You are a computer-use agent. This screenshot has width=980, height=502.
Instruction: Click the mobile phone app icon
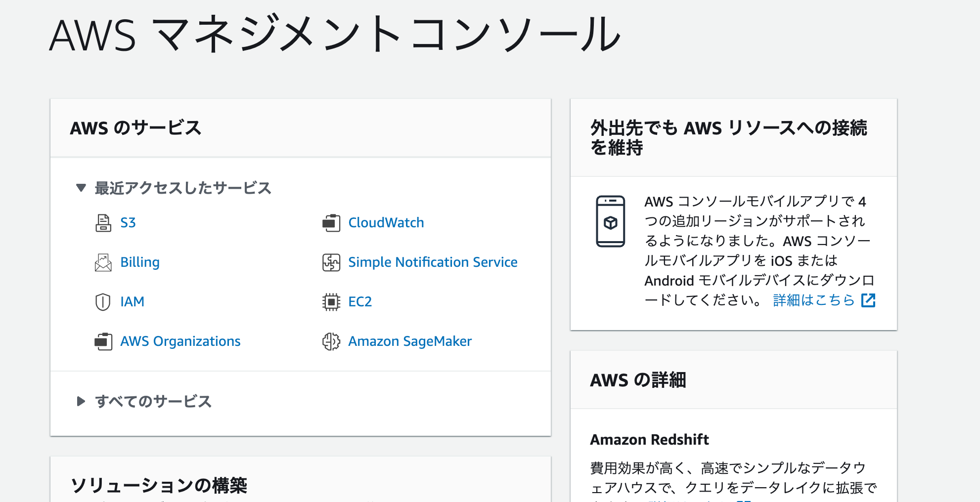[611, 221]
